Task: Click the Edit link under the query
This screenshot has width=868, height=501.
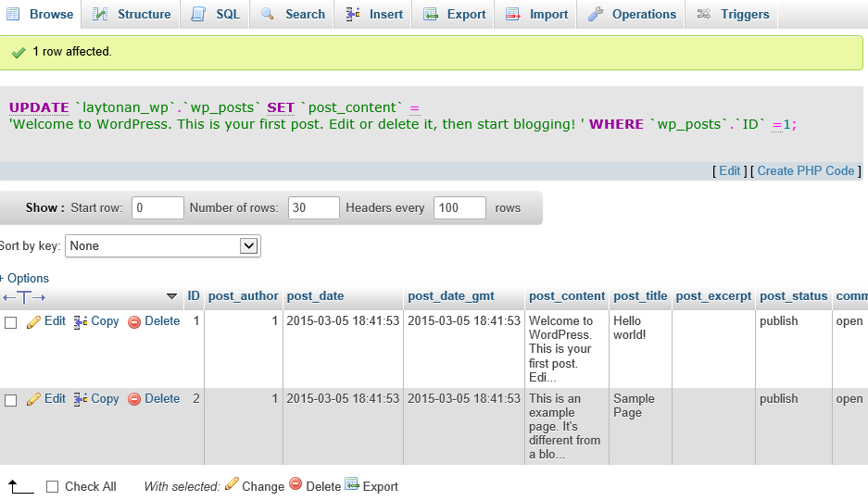Action: [x=730, y=171]
